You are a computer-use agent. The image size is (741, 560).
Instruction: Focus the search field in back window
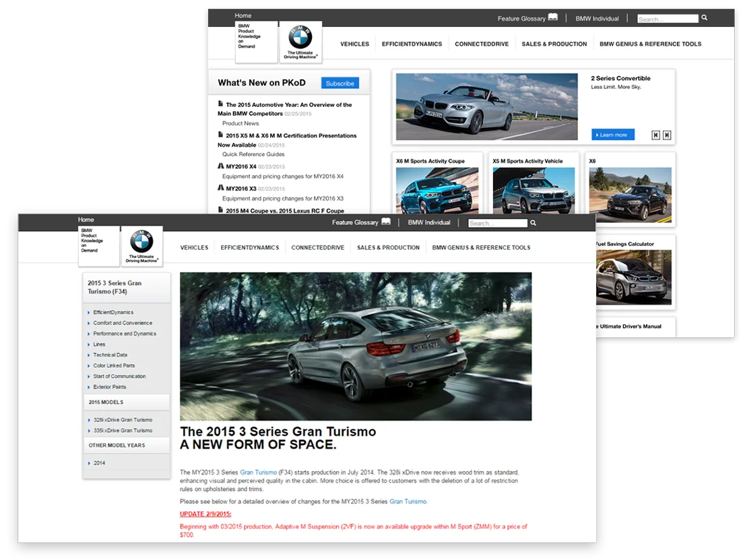click(x=668, y=19)
